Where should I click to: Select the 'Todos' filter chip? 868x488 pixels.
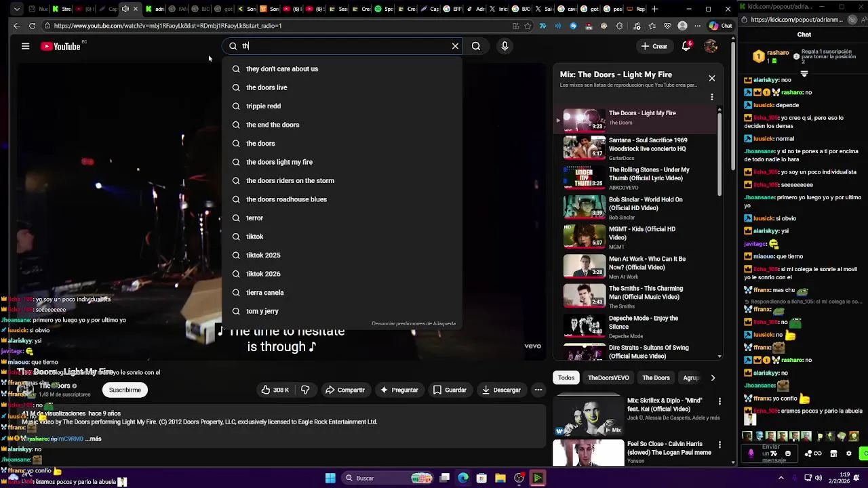(x=566, y=378)
